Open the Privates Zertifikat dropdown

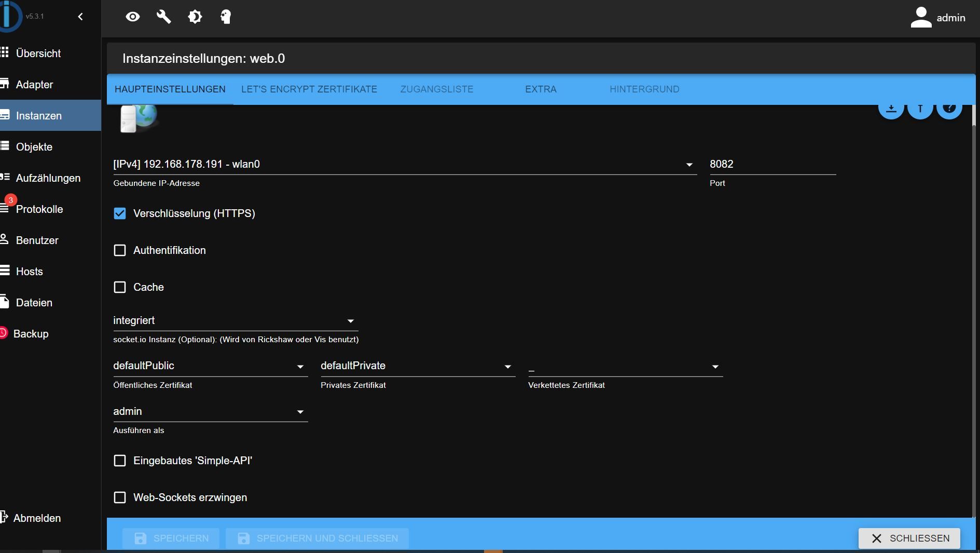coord(418,366)
